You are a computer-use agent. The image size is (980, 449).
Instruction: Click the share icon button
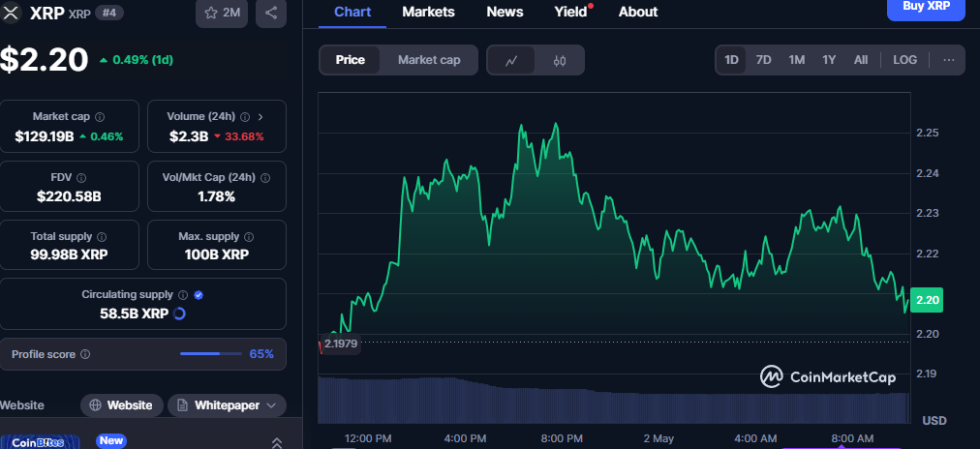[x=271, y=13]
